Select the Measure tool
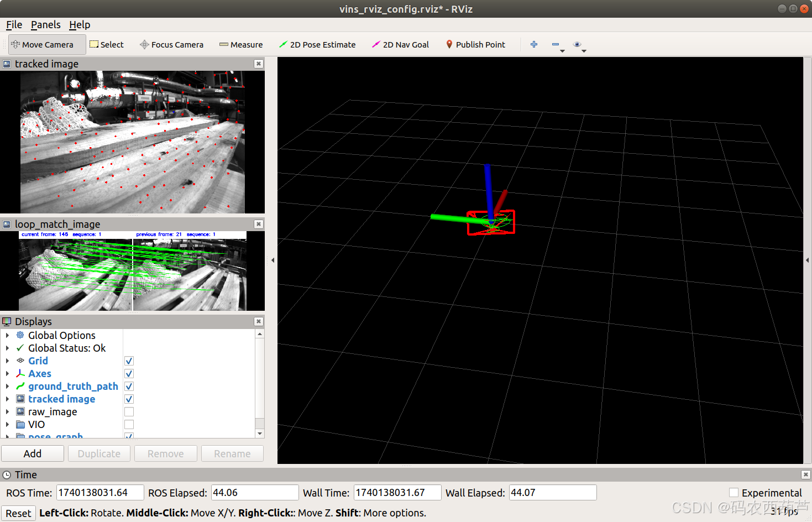This screenshot has height=522, width=812. tap(240, 44)
